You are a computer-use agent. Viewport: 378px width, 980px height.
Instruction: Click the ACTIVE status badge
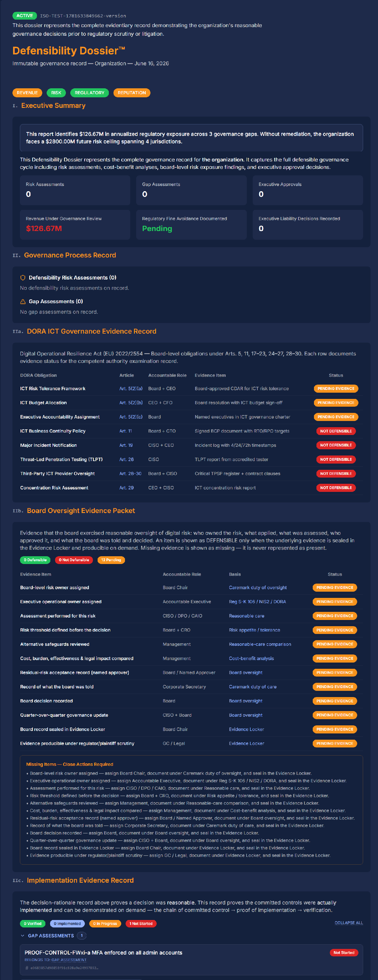point(25,16)
